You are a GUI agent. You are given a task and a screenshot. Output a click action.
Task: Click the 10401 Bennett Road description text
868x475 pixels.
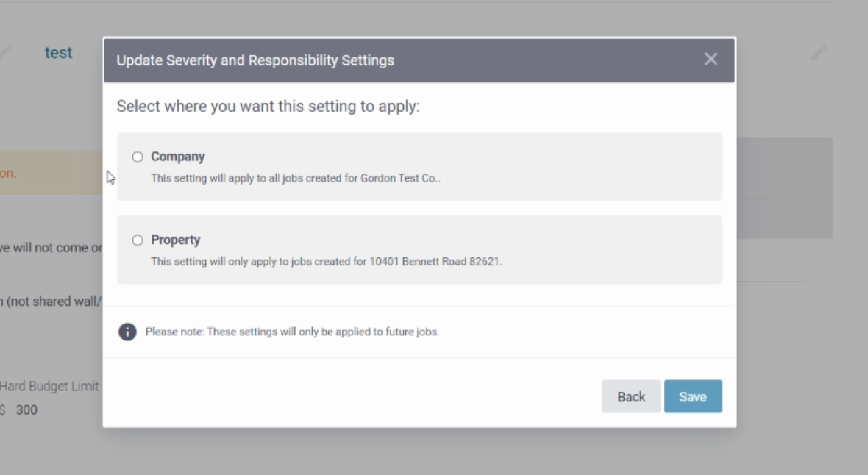click(327, 261)
